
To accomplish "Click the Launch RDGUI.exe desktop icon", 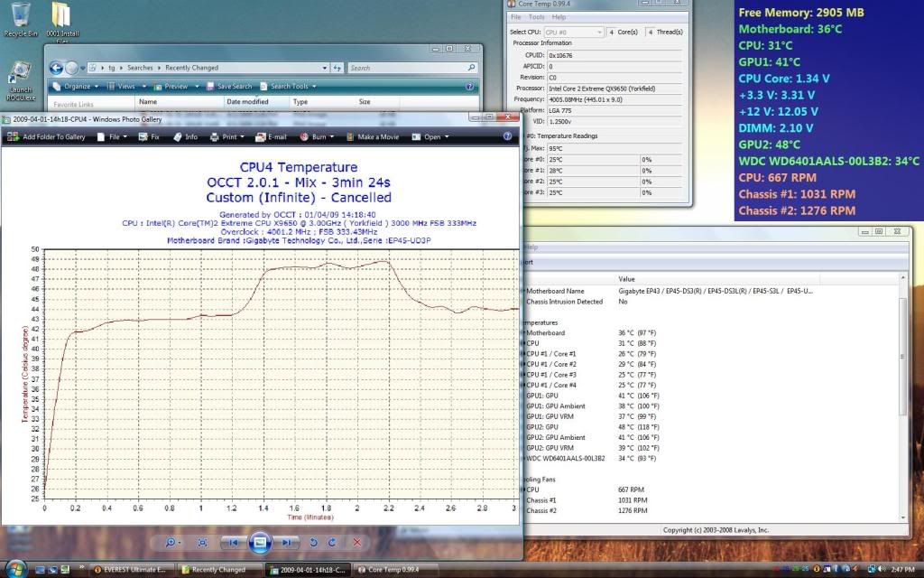I will tap(22, 81).
